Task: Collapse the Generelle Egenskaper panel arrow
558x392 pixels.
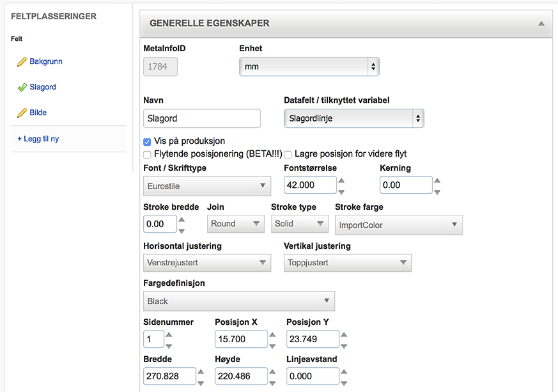Action: pos(541,24)
